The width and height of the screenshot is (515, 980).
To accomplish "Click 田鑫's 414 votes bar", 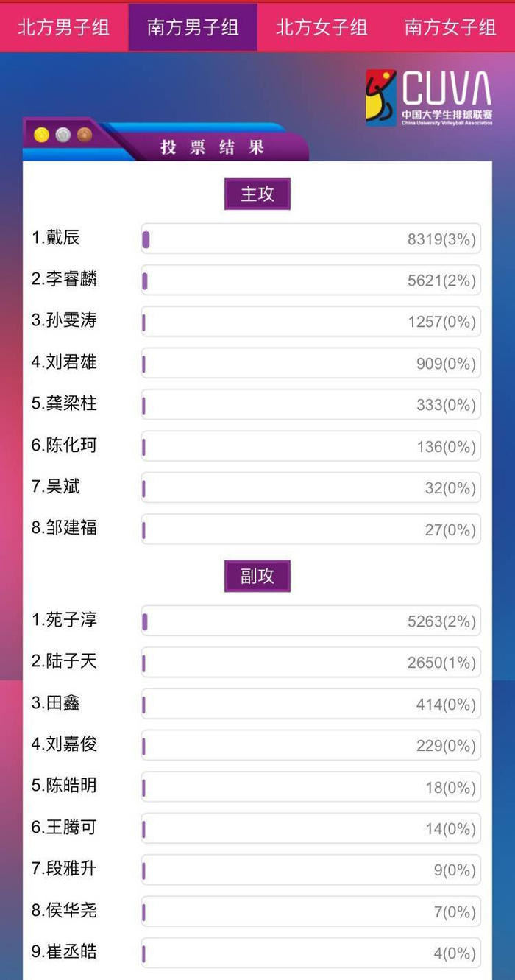I will (x=310, y=705).
